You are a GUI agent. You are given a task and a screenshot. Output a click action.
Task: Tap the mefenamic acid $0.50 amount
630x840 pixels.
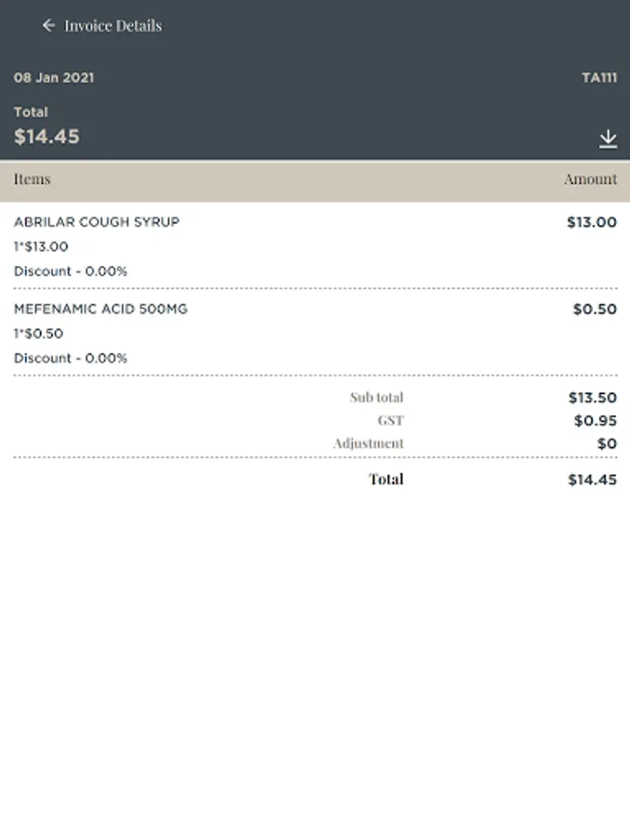coord(595,309)
